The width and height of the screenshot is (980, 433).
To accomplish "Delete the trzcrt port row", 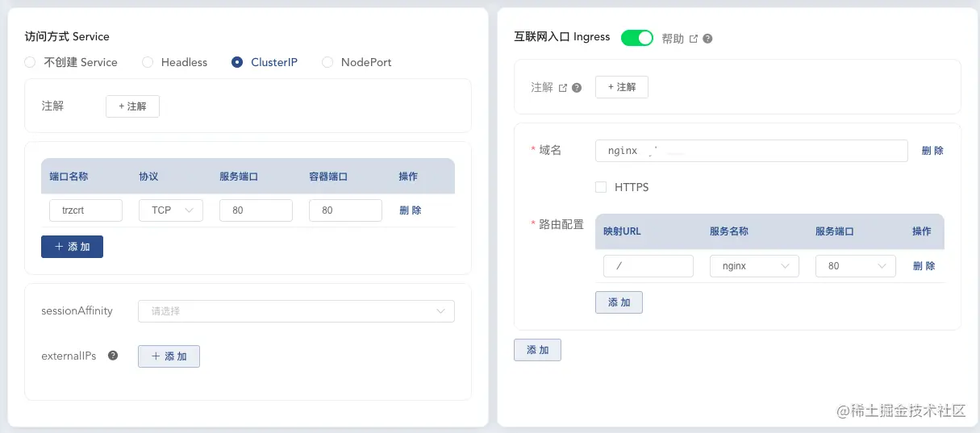I will point(410,210).
